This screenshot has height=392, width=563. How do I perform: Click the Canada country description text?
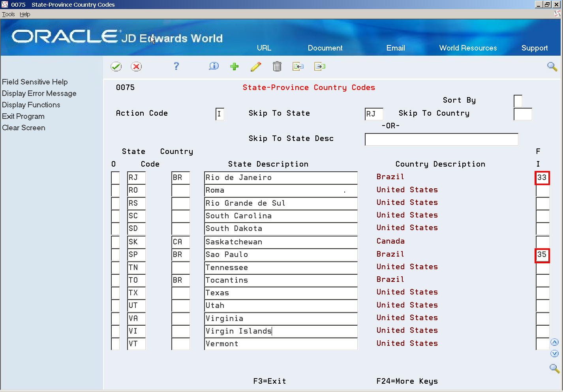pyautogui.click(x=390, y=241)
